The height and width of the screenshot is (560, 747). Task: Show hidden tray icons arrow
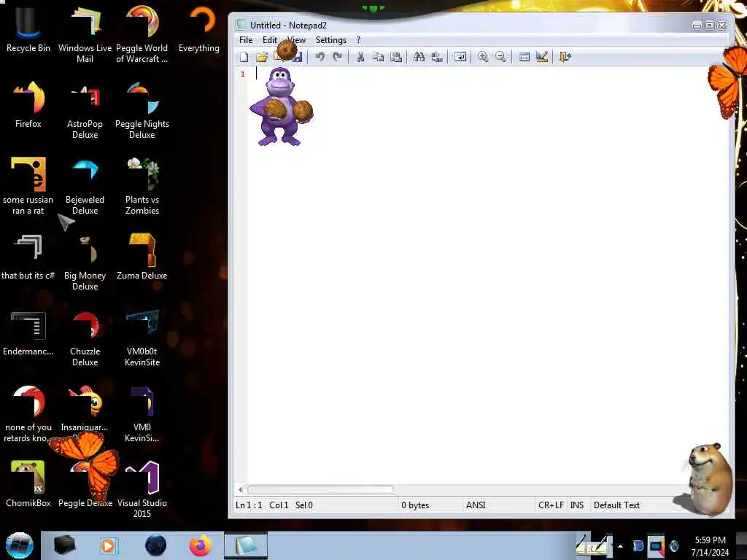[x=620, y=546]
